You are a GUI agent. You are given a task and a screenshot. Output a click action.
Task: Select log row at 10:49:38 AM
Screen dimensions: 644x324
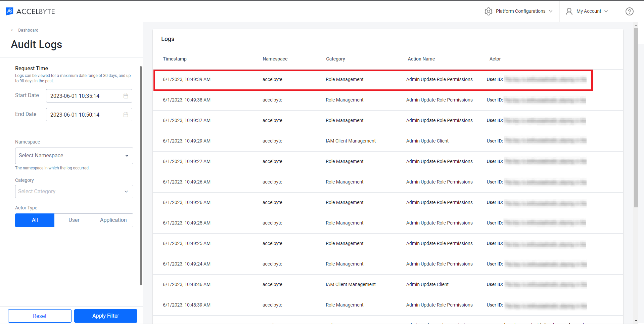click(x=388, y=100)
